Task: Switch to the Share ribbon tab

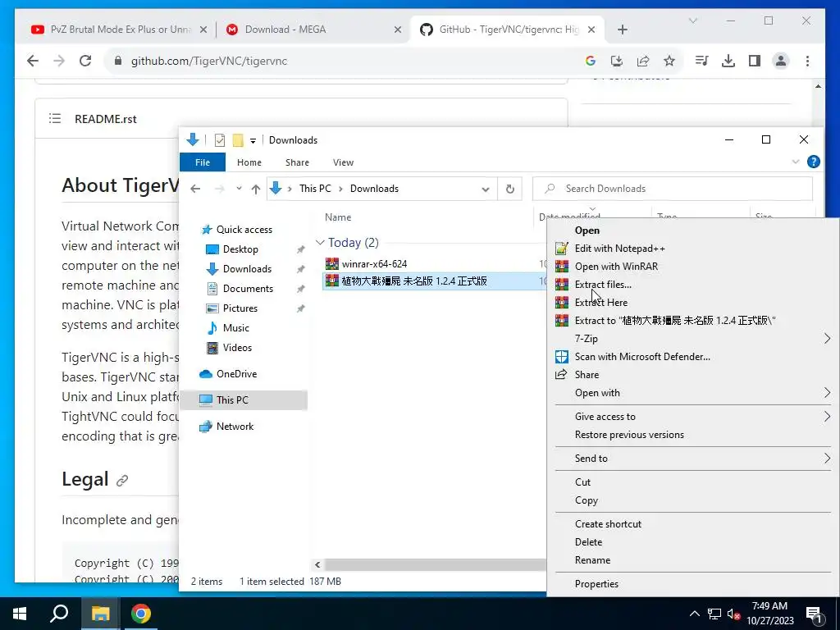Action: tap(297, 162)
